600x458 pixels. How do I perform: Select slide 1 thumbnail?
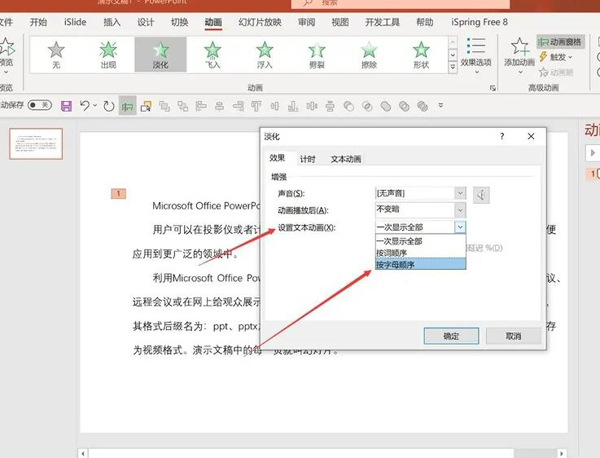click(x=36, y=144)
